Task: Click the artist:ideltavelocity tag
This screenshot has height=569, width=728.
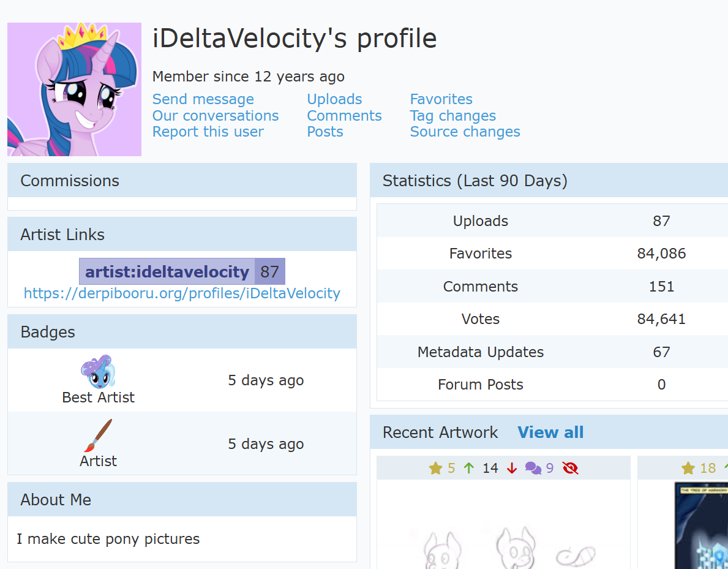Action: 167,272
